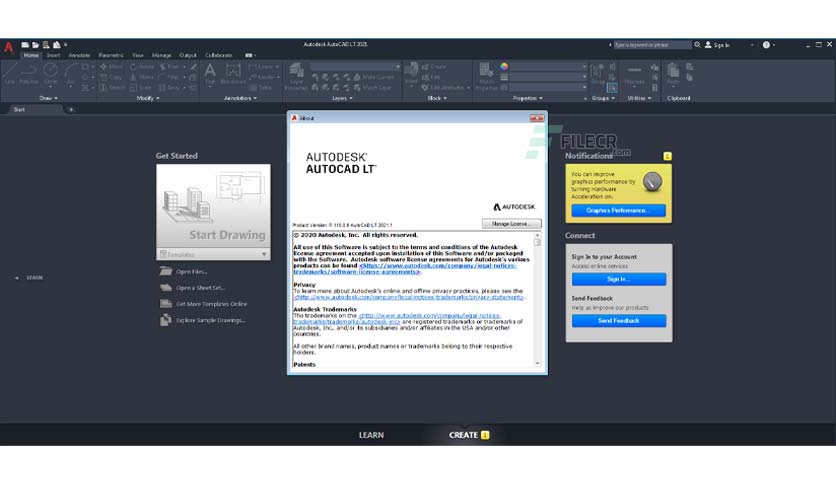Click the Send Feedback button
The width and height of the screenshot is (836, 484).
618,320
